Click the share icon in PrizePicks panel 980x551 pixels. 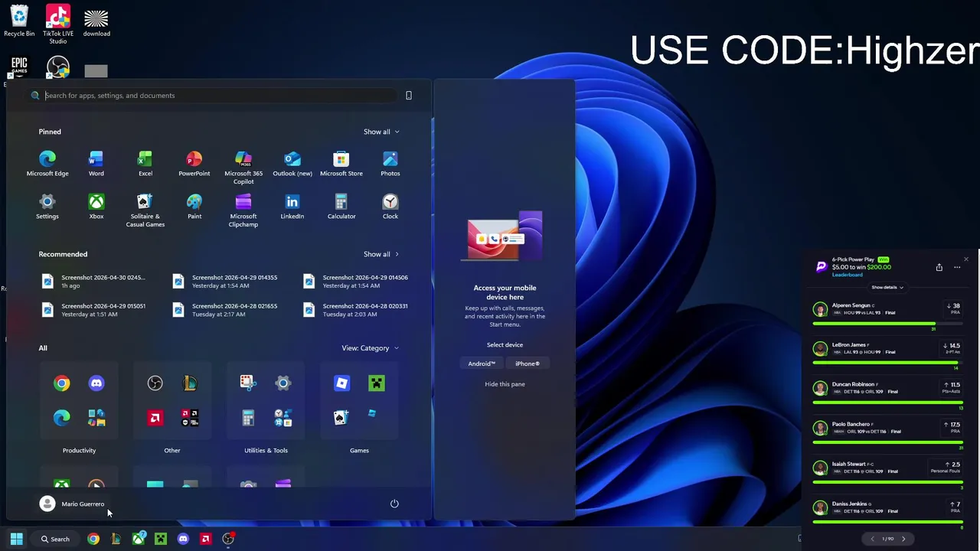tap(939, 267)
